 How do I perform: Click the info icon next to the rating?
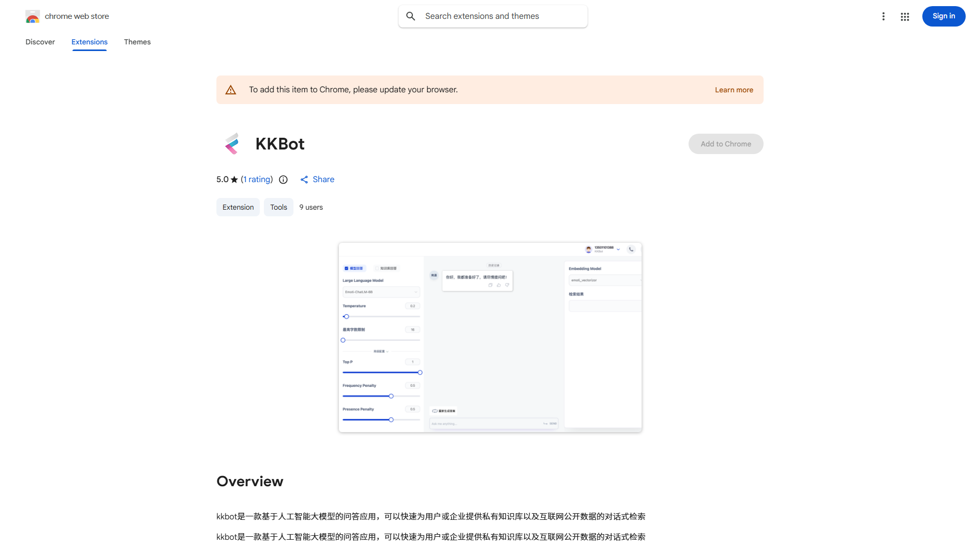(283, 180)
